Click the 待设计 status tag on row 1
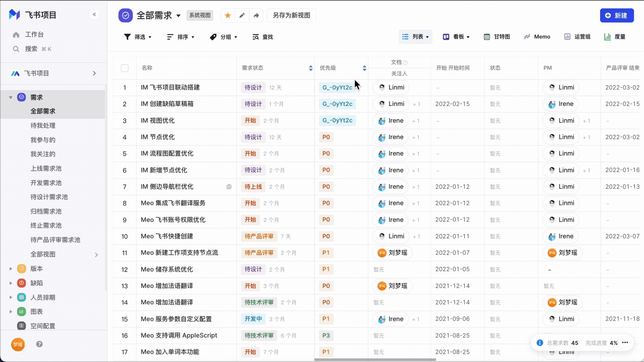The height and width of the screenshot is (362, 644). pos(253,87)
